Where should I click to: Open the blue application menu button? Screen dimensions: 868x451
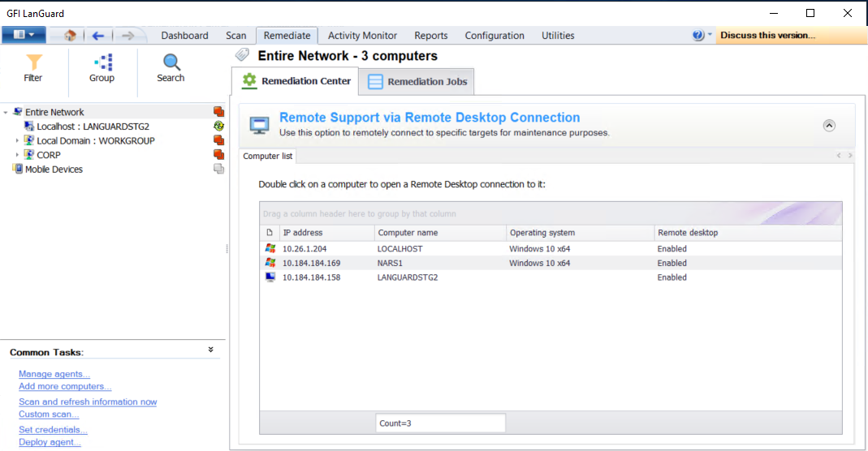(x=24, y=35)
